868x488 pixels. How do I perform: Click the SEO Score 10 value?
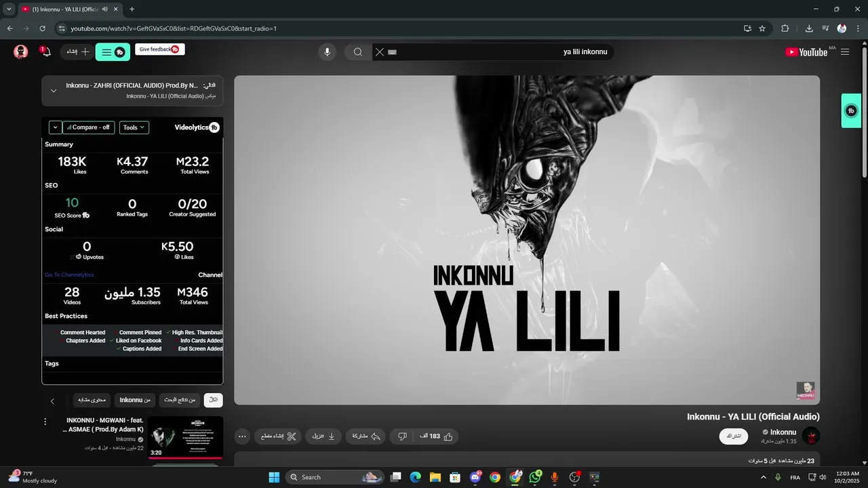pos(72,203)
